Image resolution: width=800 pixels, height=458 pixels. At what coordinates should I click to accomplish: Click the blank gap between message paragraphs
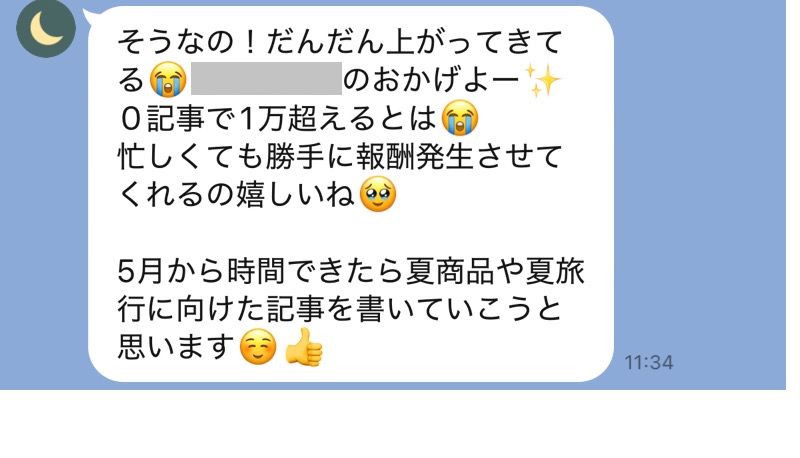click(x=351, y=233)
